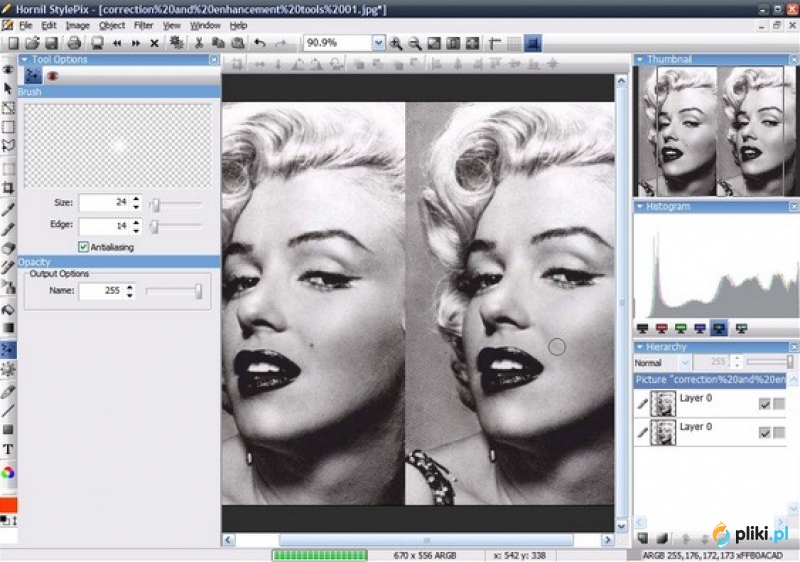Open the Normal blend mode dropdown

[685, 363]
